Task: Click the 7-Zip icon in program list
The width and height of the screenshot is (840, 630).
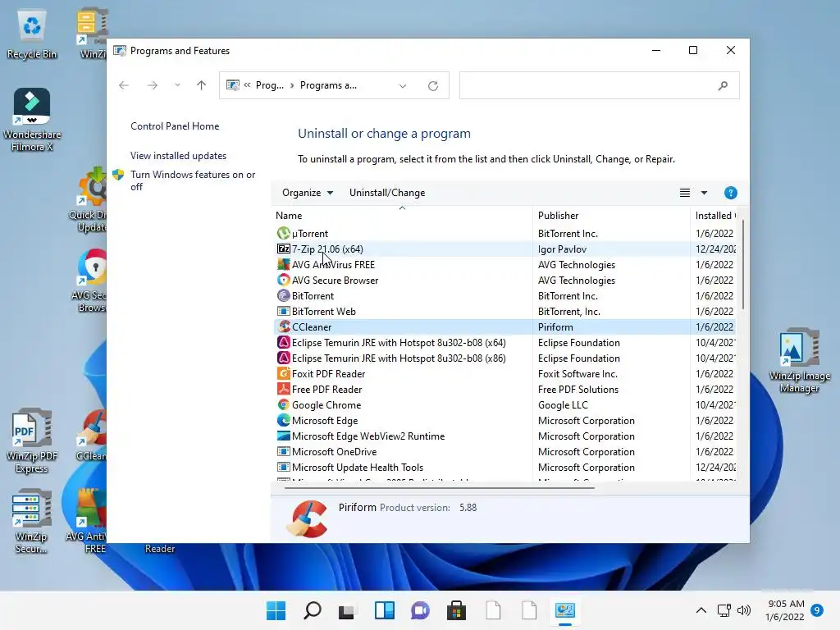Action: coord(283,249)
